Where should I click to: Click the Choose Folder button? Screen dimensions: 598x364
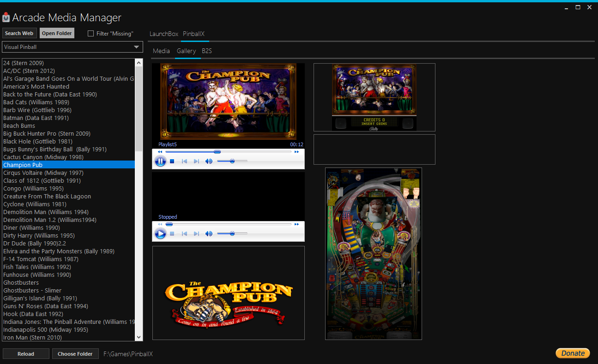[75, 354]
